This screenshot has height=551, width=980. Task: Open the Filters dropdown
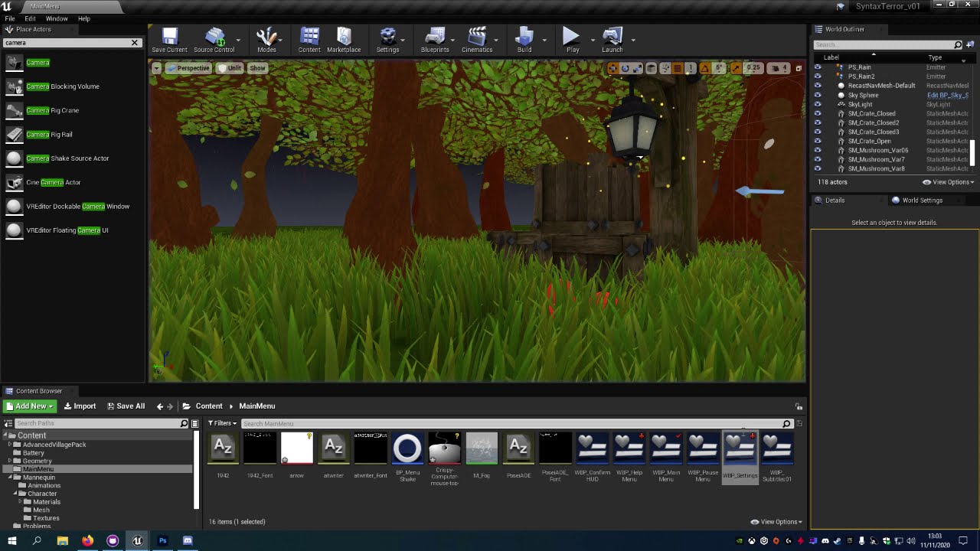coord(222,423)
